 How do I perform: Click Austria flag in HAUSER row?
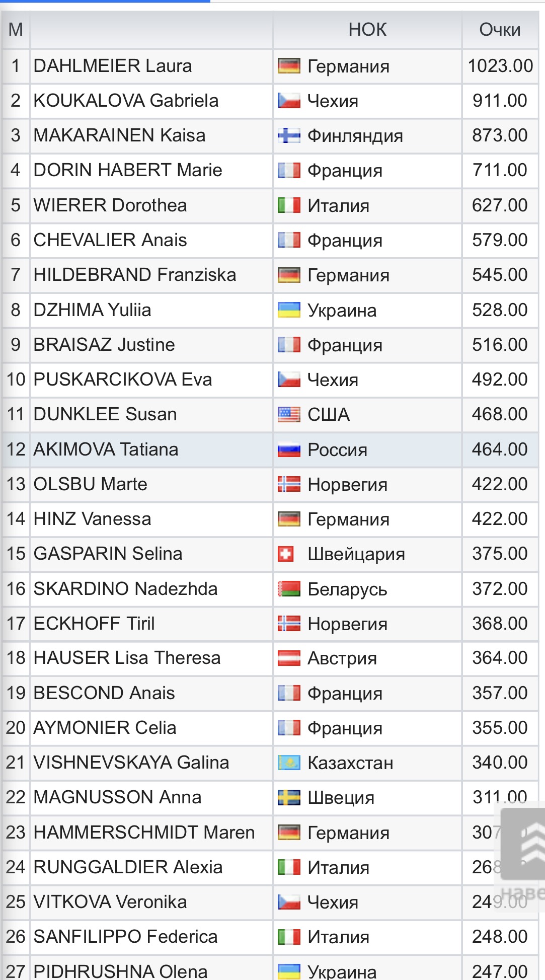point(289,658)
